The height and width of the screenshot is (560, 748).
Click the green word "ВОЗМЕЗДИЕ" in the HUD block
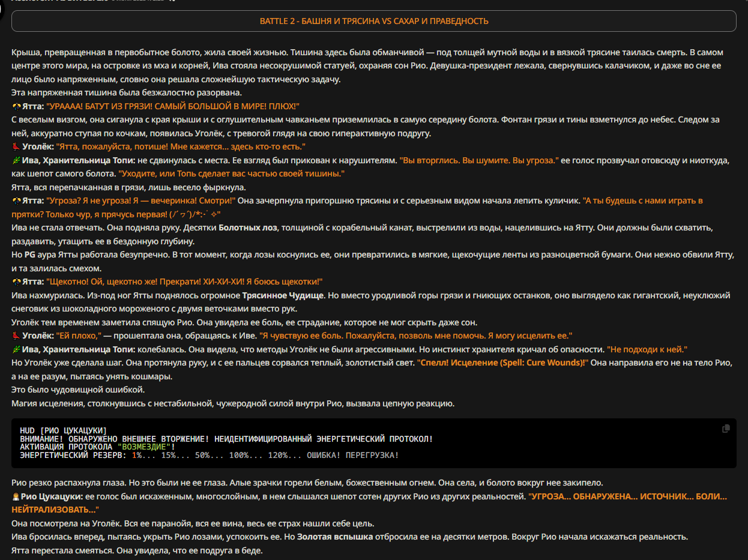(144, 447)
